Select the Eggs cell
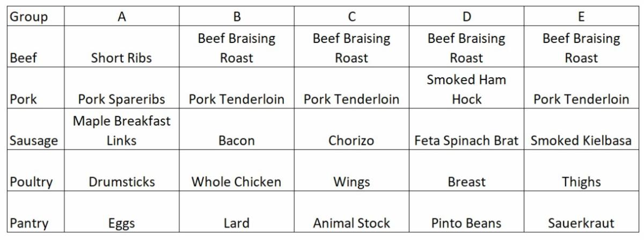Screen dimensions: 644x242 point(122,223)
